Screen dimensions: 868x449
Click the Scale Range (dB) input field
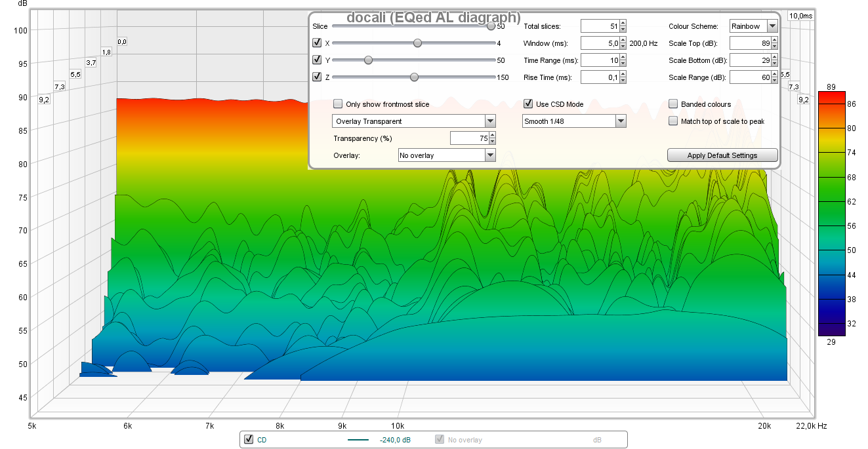click(751, 77)
